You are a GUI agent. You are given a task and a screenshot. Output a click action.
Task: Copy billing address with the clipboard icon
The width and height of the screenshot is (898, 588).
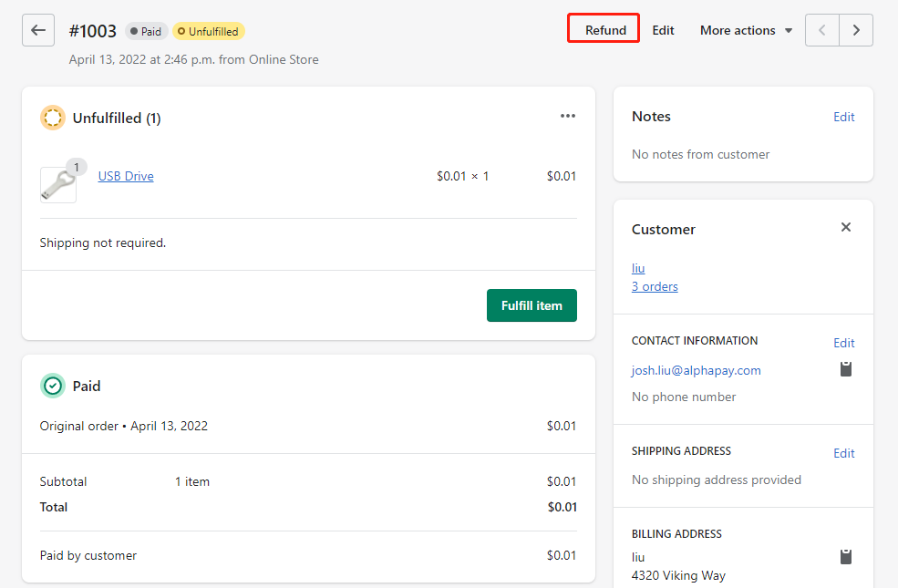[x=846, y=556]
